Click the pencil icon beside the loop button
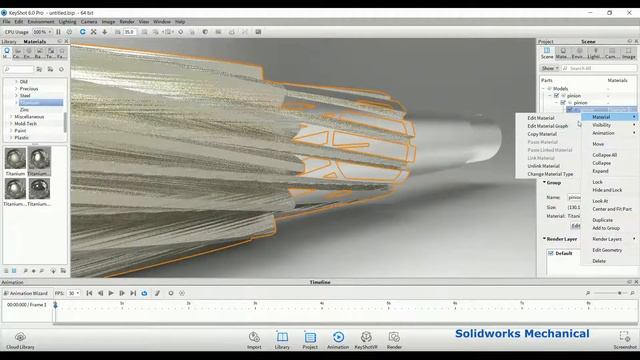Image resolution: width=640 pixels, height=360 pixels. (x=157, y=293)
